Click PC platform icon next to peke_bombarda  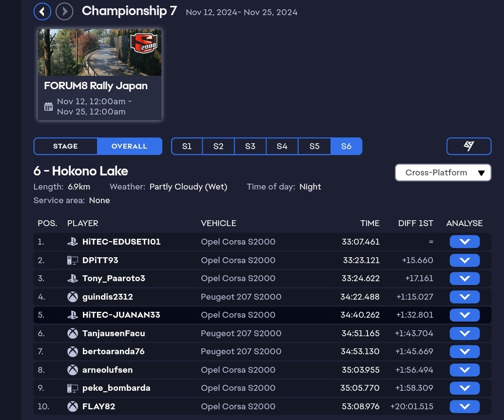tap(73, 388)
